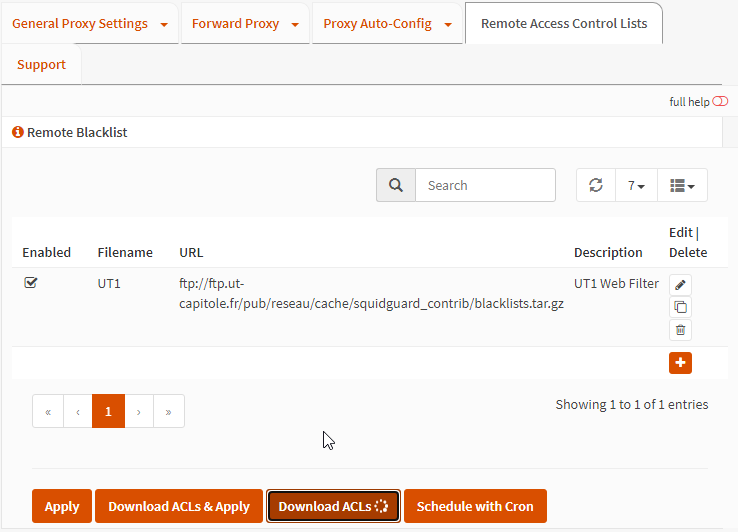The image size is (738, 532).
Task: Uncheck the Enabled checkbox for UT1
Action: pos(31,282)
